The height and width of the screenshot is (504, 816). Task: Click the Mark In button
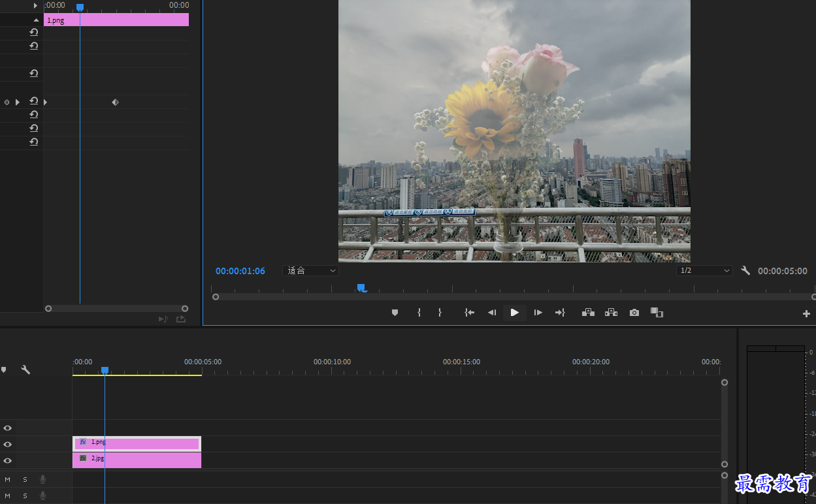419,313
